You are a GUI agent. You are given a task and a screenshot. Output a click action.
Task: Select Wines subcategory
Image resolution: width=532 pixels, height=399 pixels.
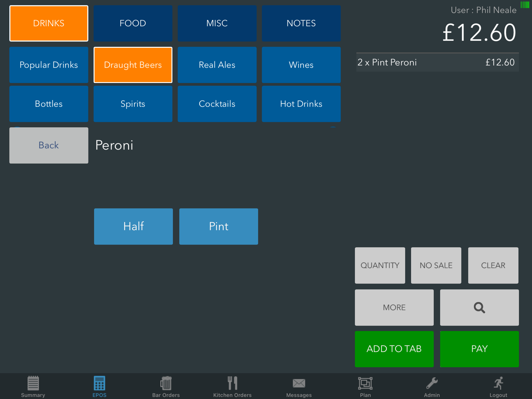pos(301,65)
